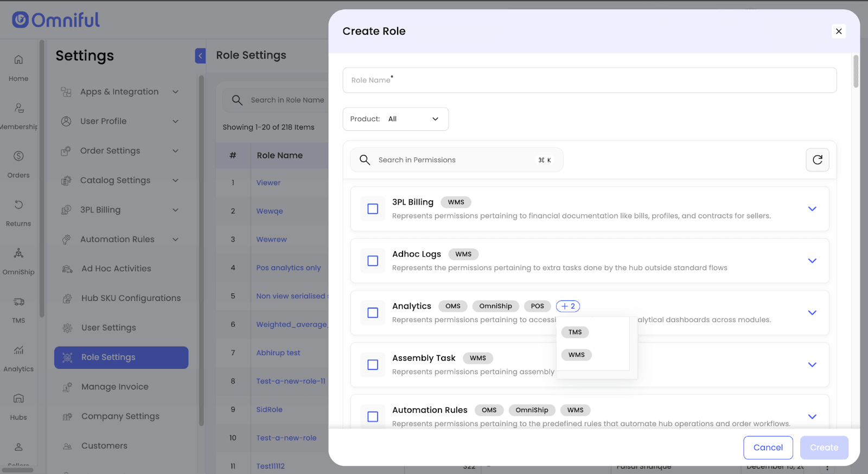The height and width of the screenshot is (474, 868).
Task: Open the Product filter dropdown
Action: [x=395, y=119]
